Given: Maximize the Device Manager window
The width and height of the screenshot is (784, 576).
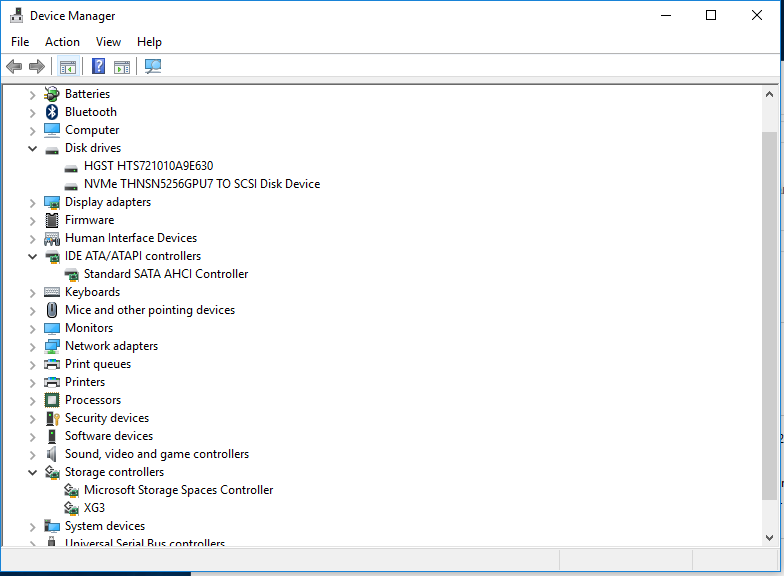Looking at the screenshot, I should point(711,16).
